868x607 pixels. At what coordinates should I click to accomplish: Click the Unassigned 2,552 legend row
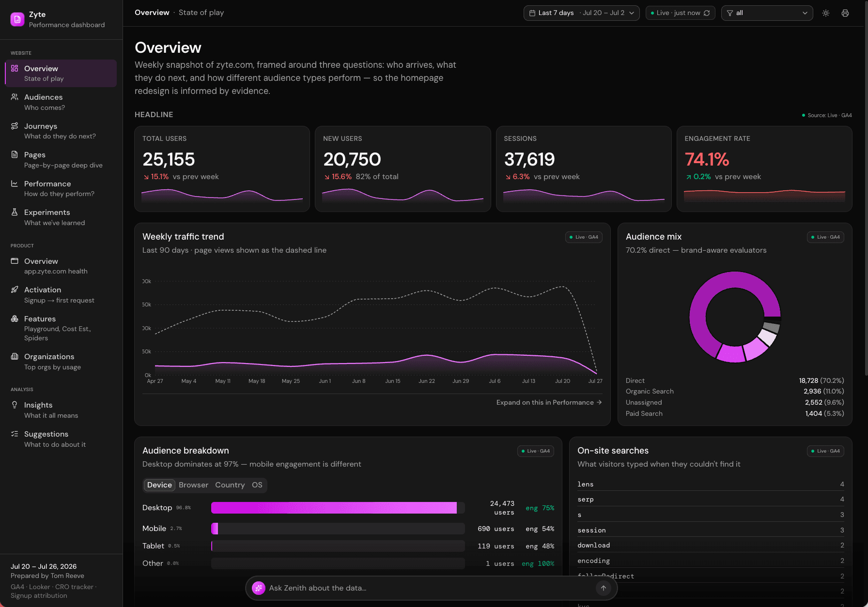click(735, 402)
